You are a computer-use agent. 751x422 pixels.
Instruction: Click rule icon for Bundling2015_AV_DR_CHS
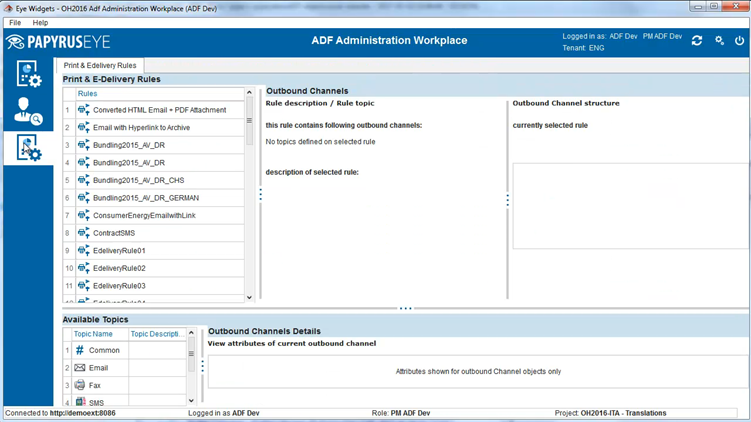pyautogui.click(x=84, y=180)
